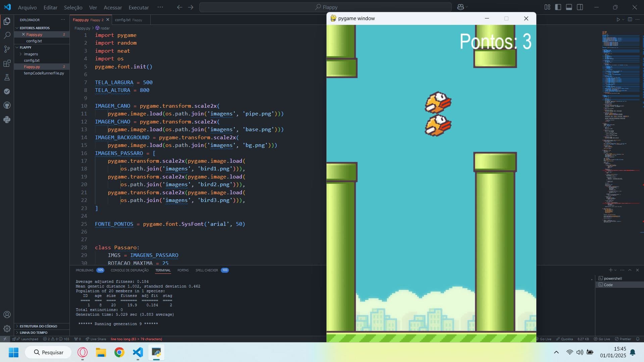Switch to the Console de Depuração tab
644x362 pixels.
point(130,270)
